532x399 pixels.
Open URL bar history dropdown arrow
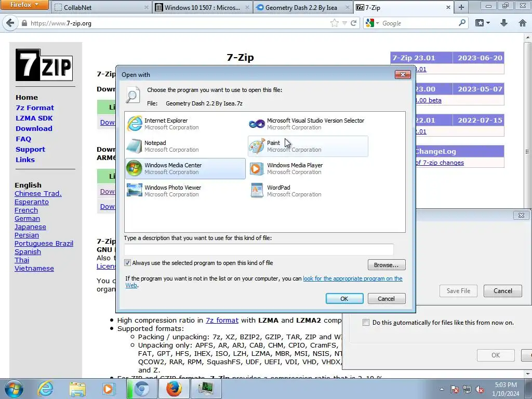(344, 23)
